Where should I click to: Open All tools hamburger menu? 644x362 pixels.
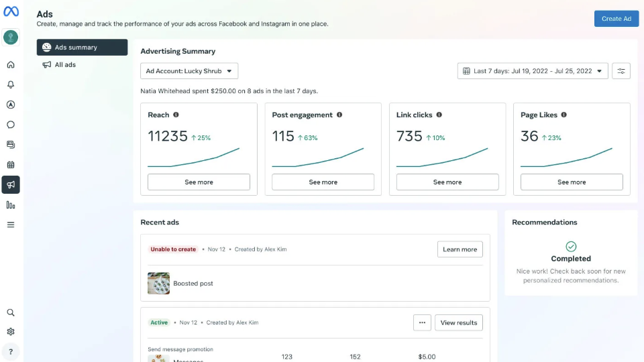tap(11, 225)
